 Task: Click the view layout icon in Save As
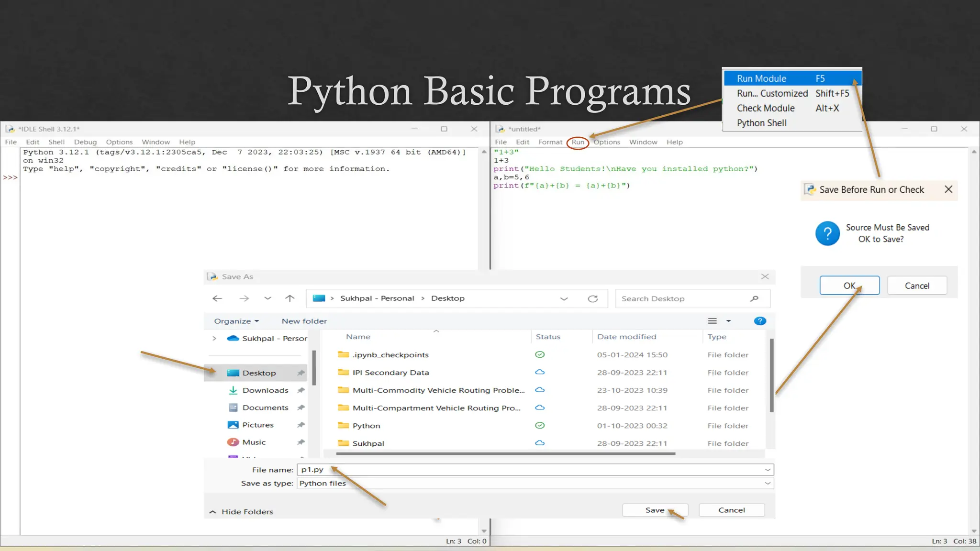[x=713, y=321]
